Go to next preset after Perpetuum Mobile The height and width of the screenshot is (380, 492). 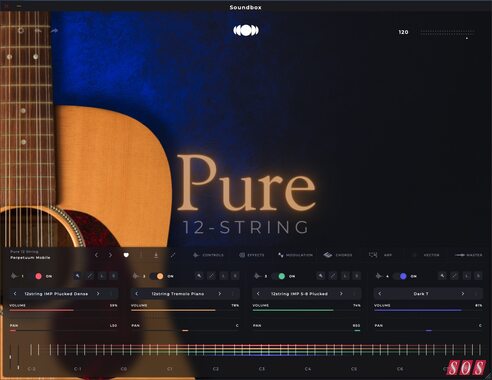click(x=110, y=255)
